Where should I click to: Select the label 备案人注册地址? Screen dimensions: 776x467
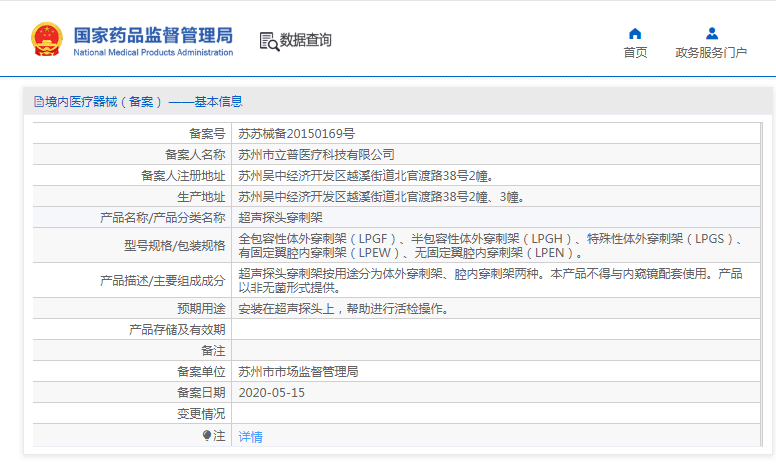coord(183,176)
